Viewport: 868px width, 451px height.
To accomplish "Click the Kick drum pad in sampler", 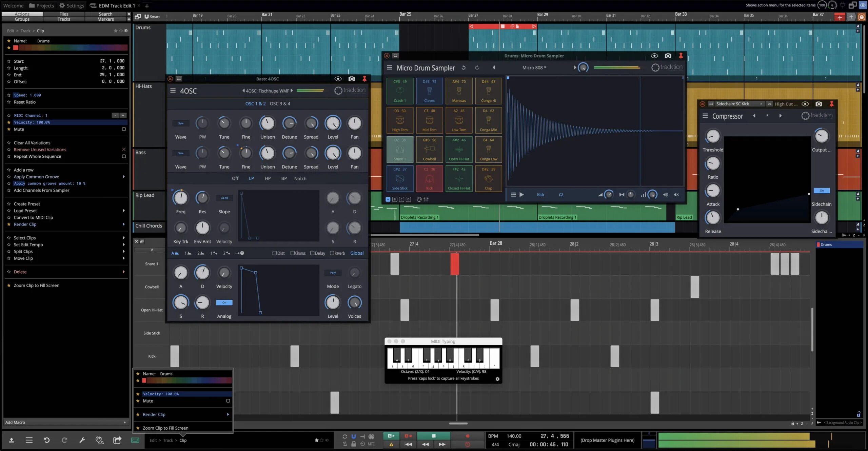I will click(429, 179).
